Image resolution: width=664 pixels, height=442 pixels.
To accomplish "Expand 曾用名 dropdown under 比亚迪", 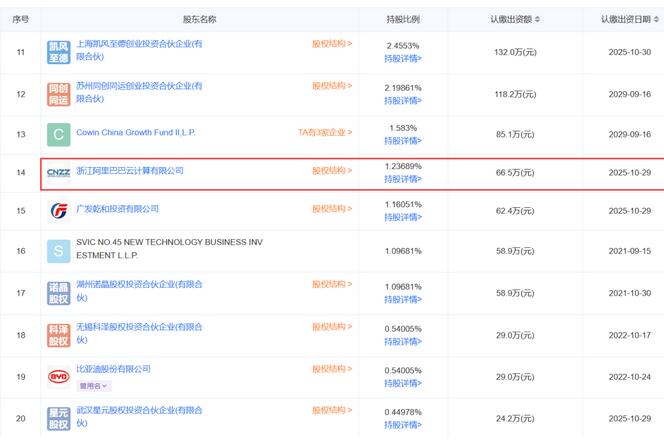I will [x=94, y=385].
